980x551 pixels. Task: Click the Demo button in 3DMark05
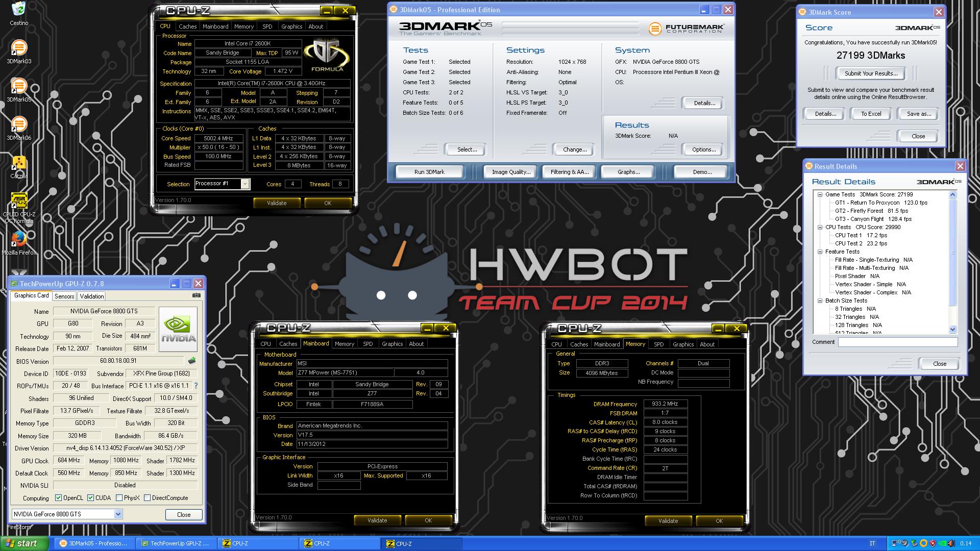tap(702, 172)
